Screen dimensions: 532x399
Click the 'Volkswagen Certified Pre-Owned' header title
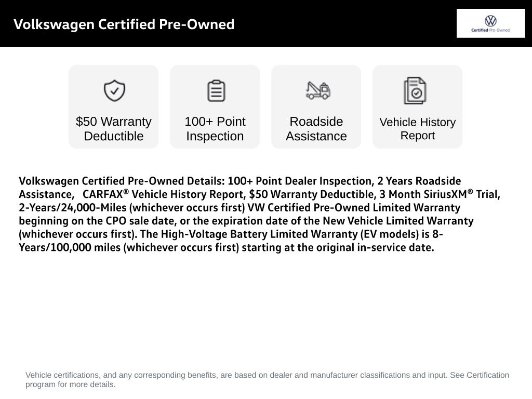click(124, 24)
